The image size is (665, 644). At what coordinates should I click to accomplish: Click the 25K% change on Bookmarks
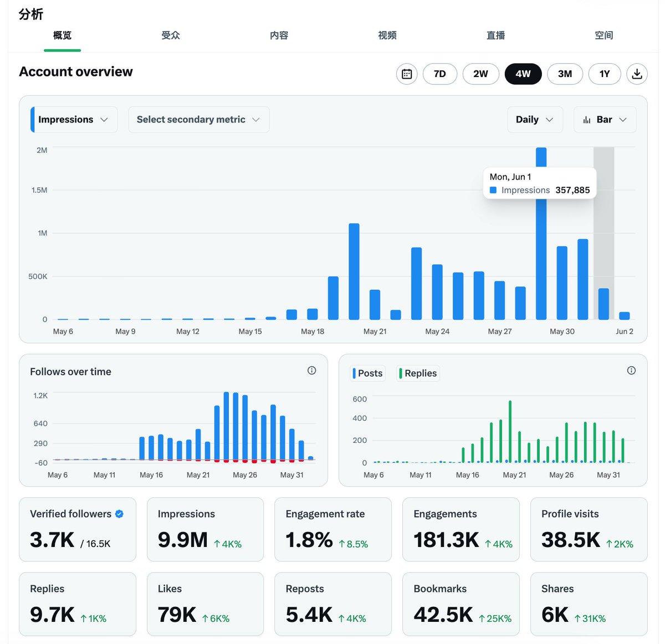tap(495, 619)
